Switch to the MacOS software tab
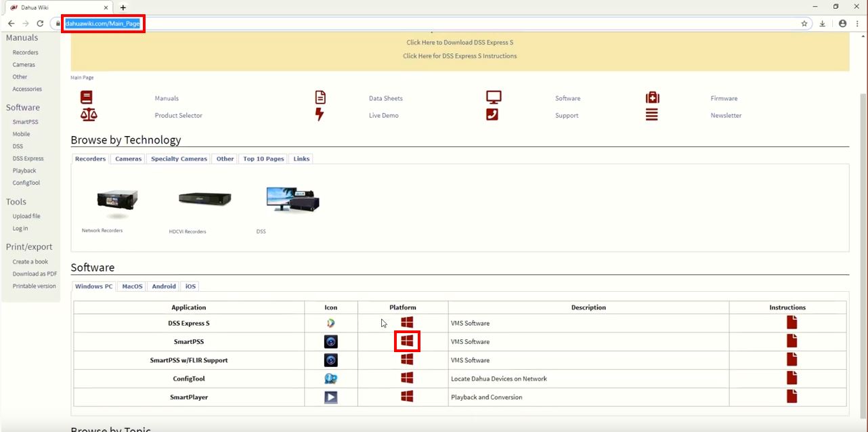The height and width of the screenshot is (432, 868). point(132,286)
